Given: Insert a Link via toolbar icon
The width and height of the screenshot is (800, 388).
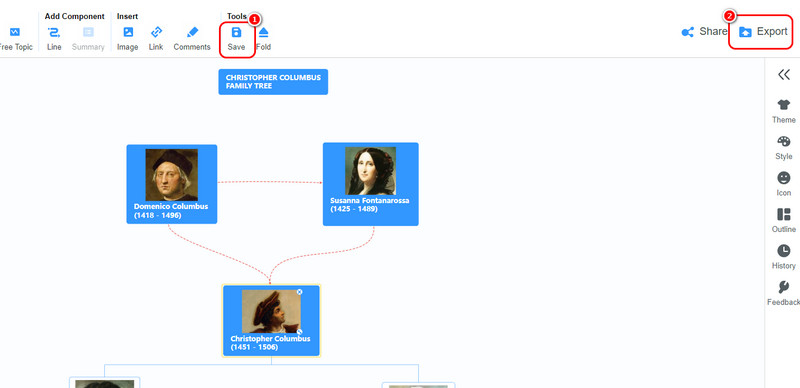Looking at the screenshot, I should (x=156, y=32).
